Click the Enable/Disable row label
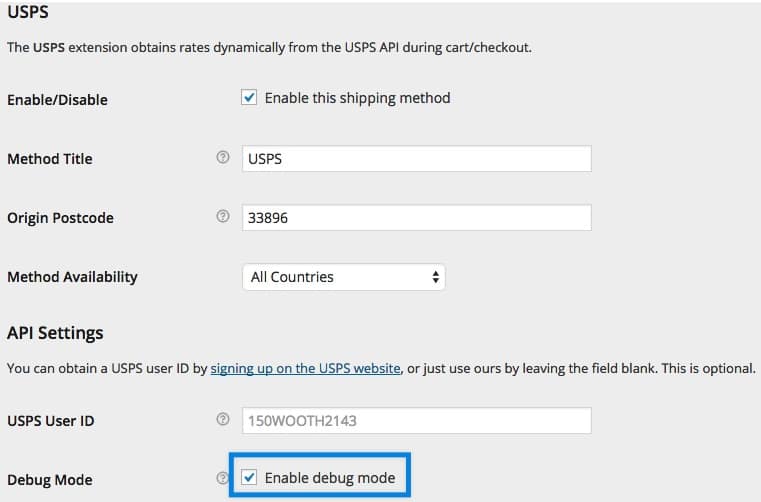Screen dimensions: 761x502 [57, 100]
